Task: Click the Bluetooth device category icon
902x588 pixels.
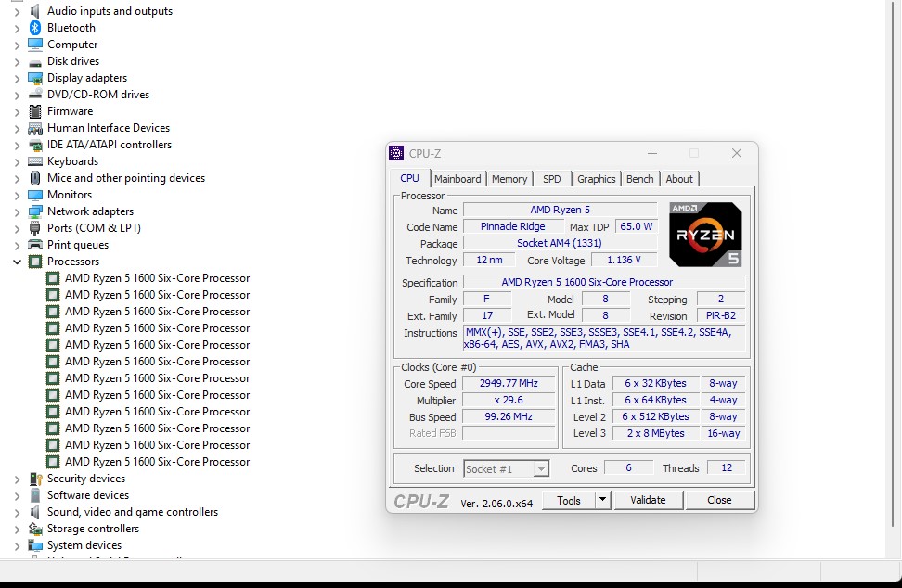Action: (35, 28)
